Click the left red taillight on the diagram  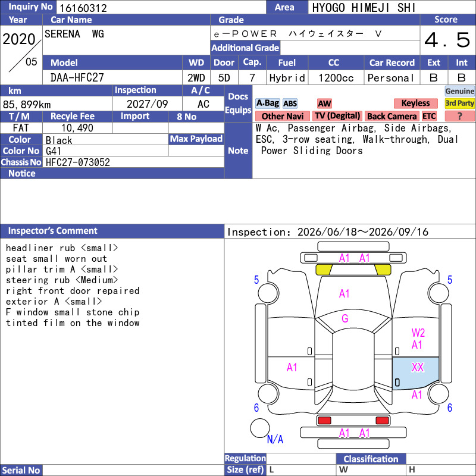coord(324,421)
